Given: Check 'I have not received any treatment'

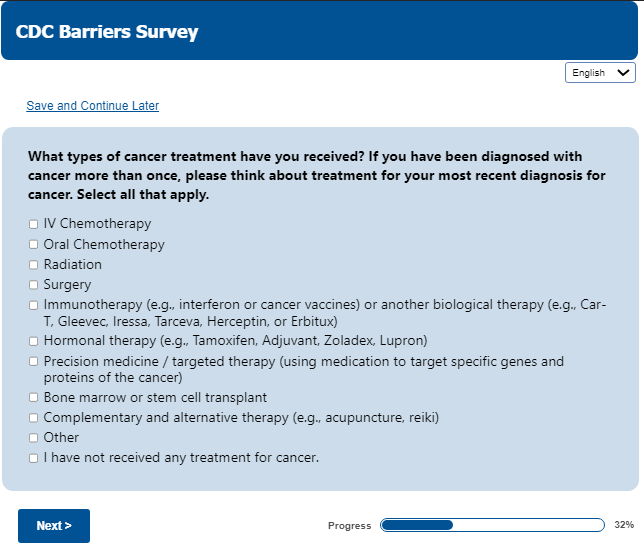Looking at the screenshot, I should 33,459.
